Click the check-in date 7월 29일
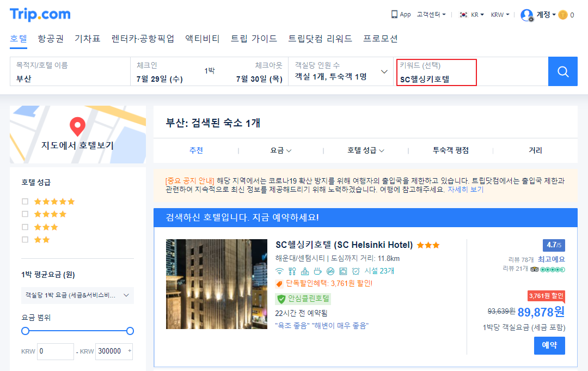The height and width of the screenshot is (371, 588). pos(160,79)
